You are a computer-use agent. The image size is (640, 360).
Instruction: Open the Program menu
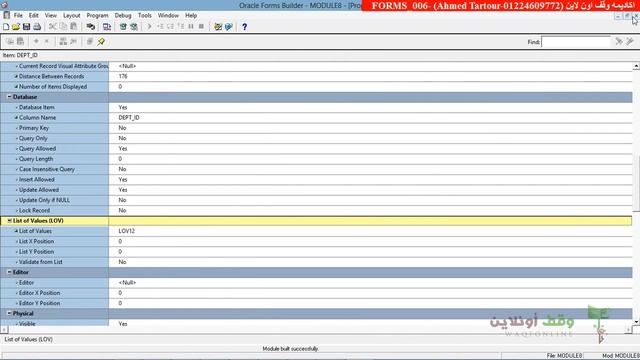coord(97,16)
